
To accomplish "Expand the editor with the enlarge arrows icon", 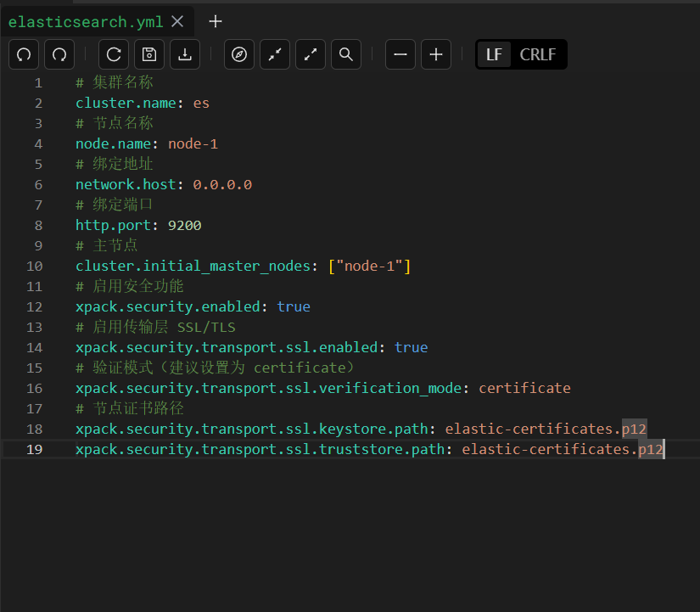I will [x=311, y=54].
